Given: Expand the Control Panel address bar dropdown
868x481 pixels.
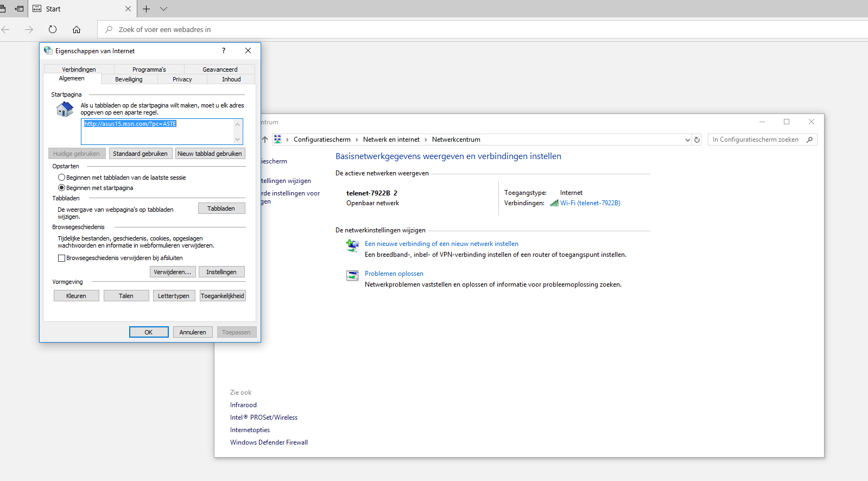Looking at the screenshot, I should pyautogui.click(x=687, y=140).
